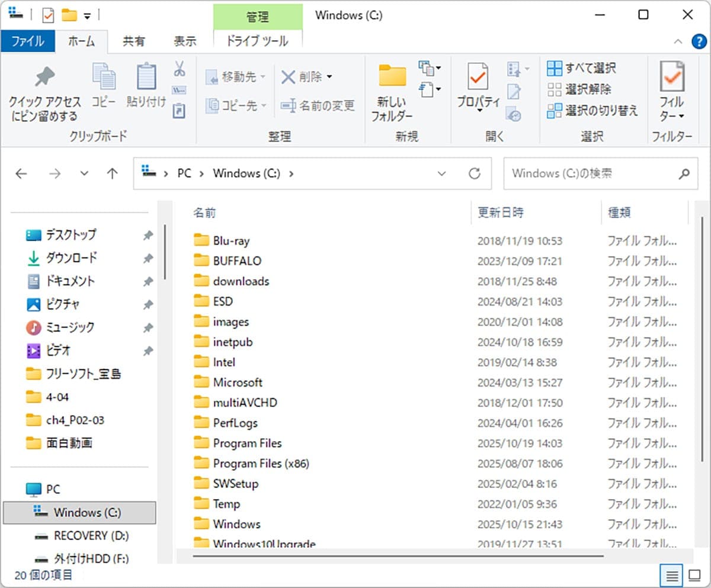This screenshot has width=711, height=588.
Task: Click 名前の変更 (Rename) button
Action: pos(318,106)
